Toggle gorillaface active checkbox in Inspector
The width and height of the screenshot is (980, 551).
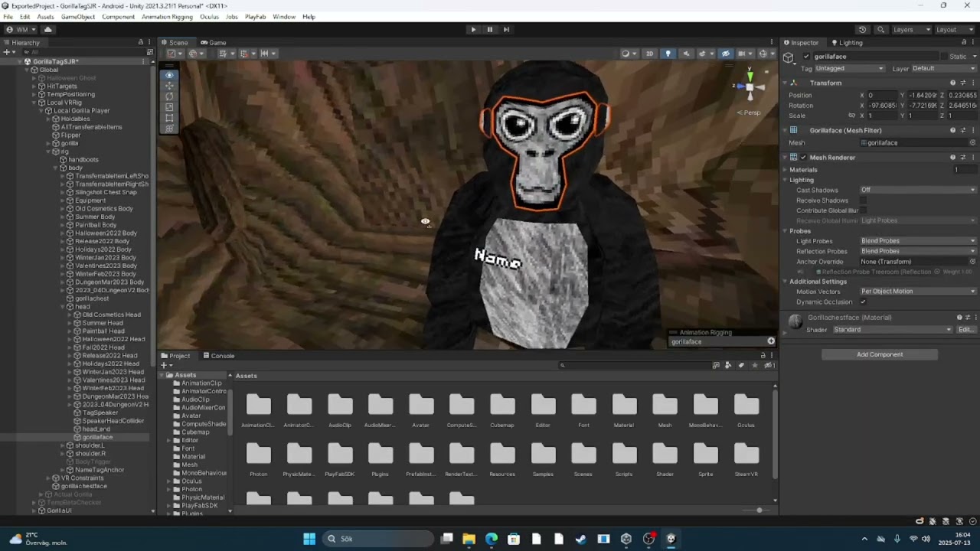pyautogui.click(x=806, y=57)
